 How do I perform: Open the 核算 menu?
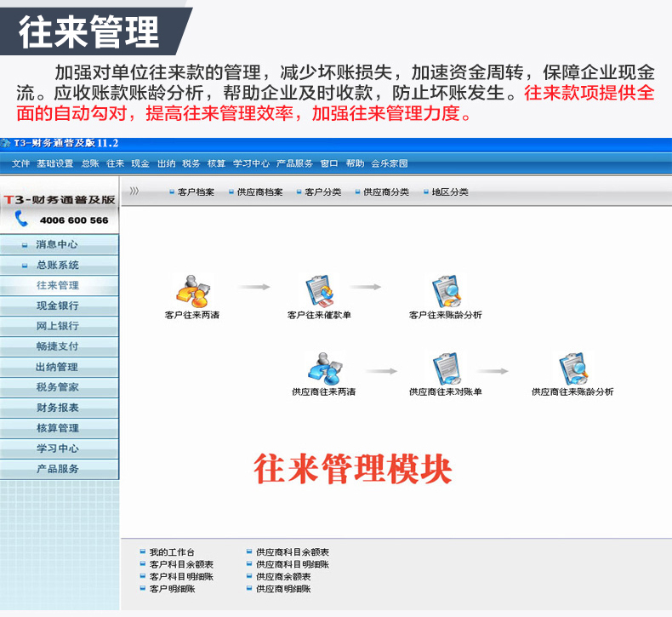click(216, 163)
